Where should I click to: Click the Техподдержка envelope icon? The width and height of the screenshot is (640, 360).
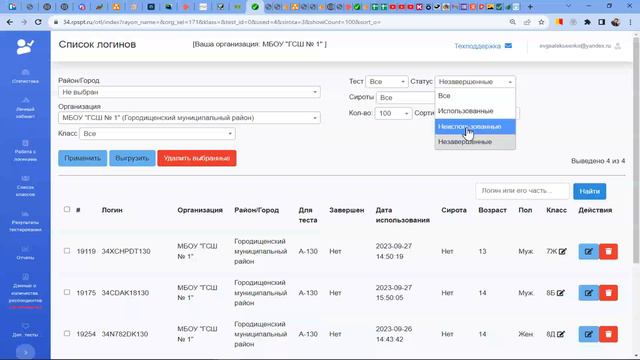[508, 46]
